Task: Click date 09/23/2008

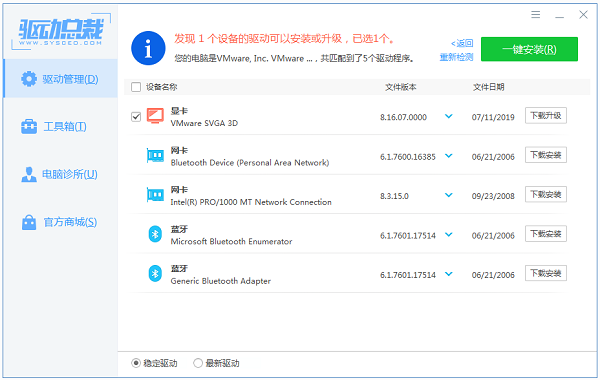Action: pyautogui.click(x=493, y=196)
